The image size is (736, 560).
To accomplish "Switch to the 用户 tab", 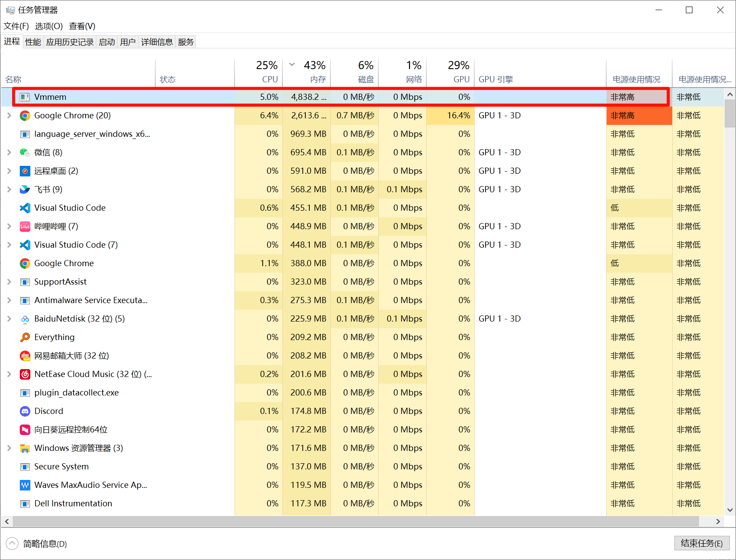I will (128, 42).
